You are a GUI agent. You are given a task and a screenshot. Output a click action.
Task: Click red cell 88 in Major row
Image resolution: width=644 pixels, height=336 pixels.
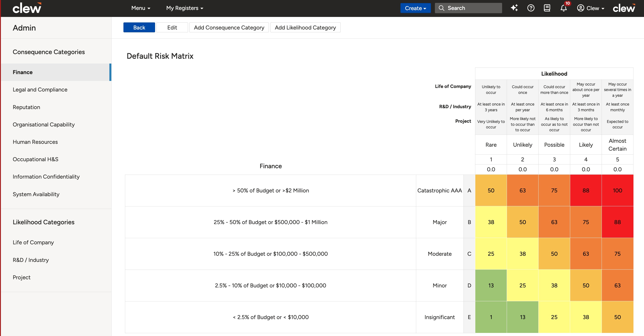pyautogui.click(x=617, y=222)
